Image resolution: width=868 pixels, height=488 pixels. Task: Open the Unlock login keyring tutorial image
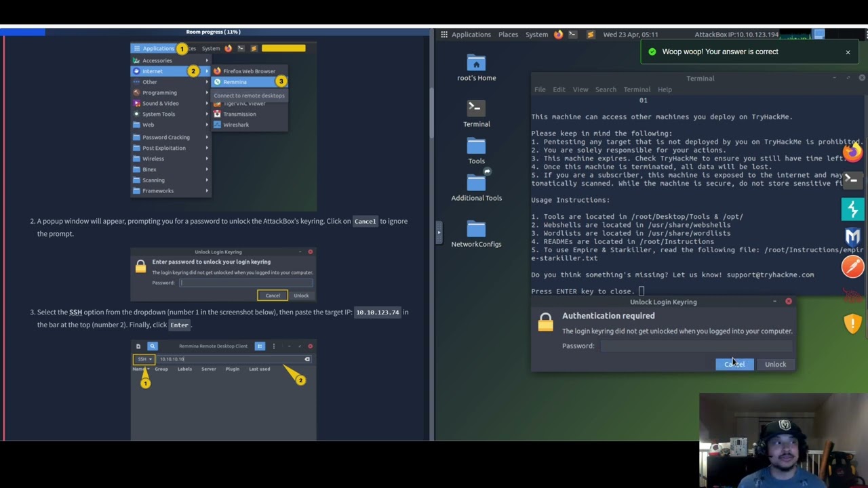click(224, 274)
